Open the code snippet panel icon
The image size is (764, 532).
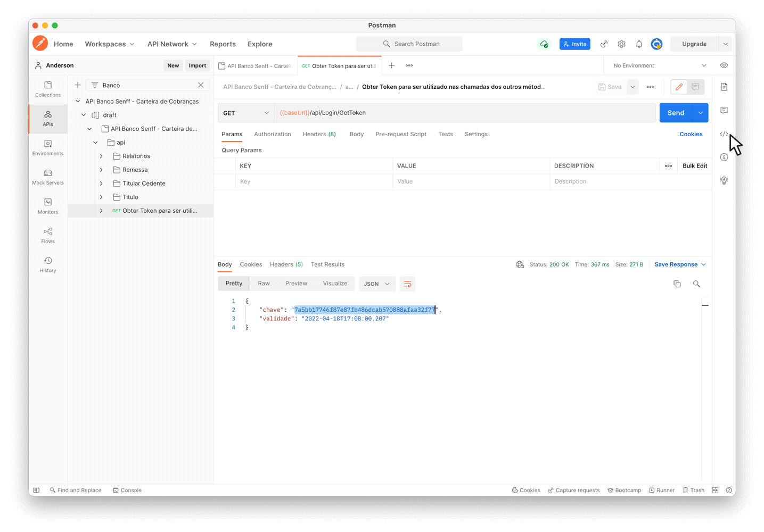click(x=724, y=134)
